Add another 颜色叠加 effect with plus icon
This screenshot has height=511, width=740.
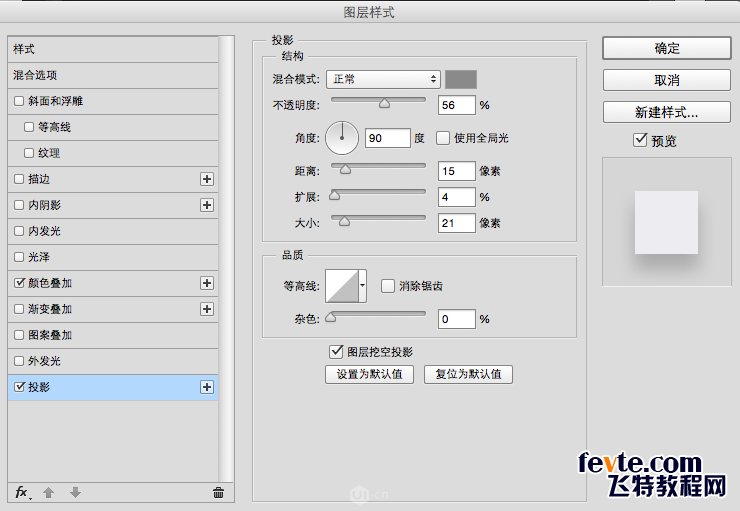[207, 283]
